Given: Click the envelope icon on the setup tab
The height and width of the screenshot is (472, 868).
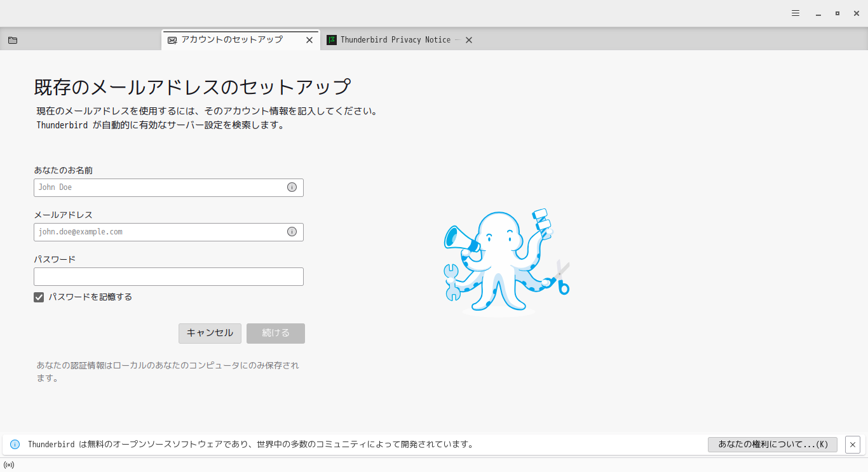Looking at the screenshot, I should (x=171, y=39).
